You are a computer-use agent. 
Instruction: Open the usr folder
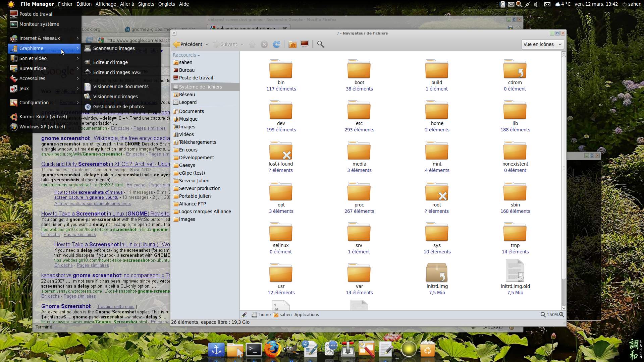(281, 279)
